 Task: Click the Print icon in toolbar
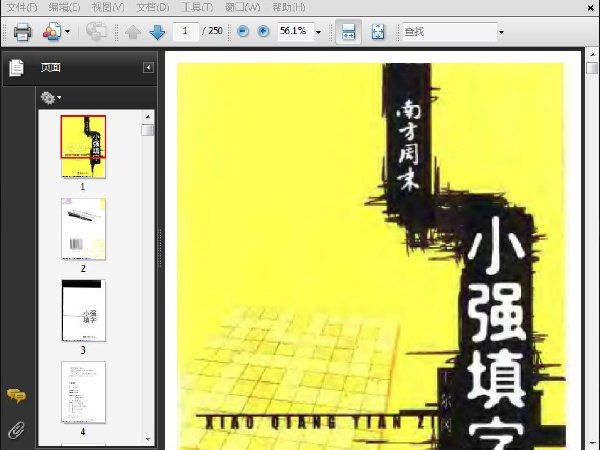22,32
